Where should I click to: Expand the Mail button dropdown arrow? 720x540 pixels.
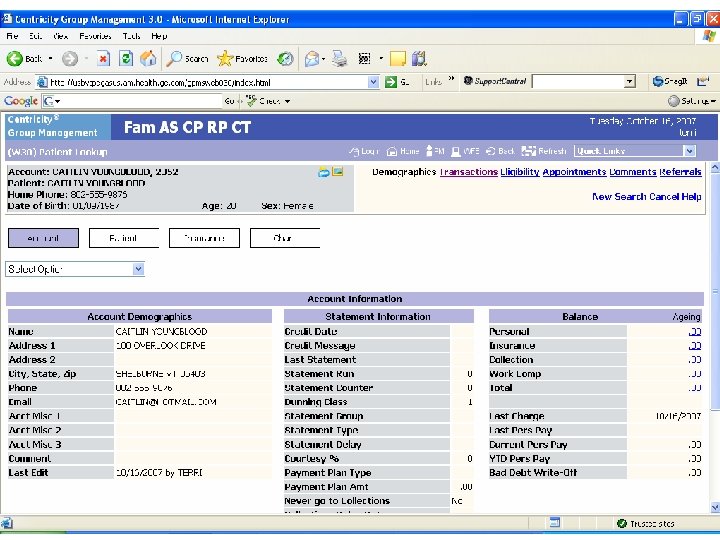[324, 59]
